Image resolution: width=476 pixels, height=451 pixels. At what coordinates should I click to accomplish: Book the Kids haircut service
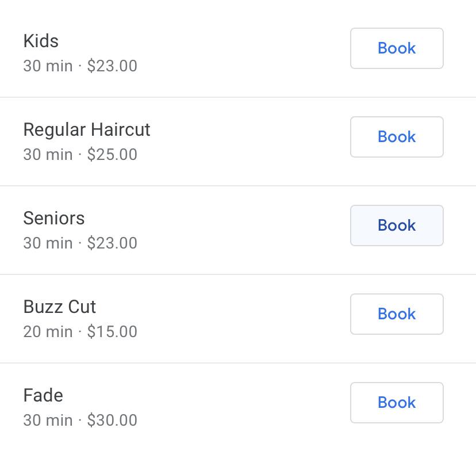397,48
